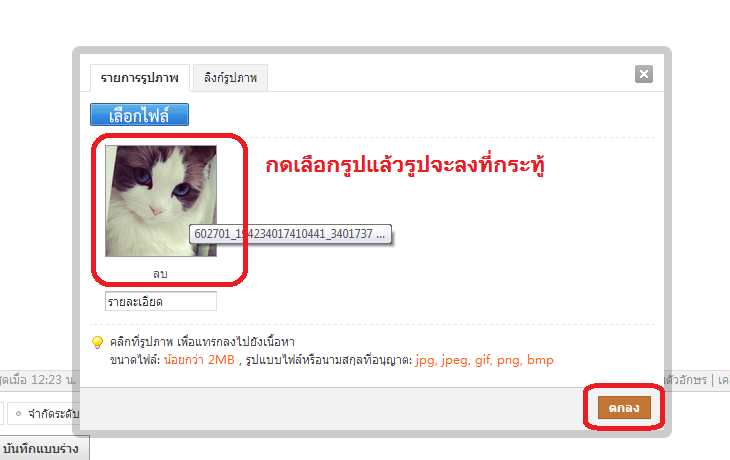
Task: Close the image upload dialog
Action: (643, 74)
